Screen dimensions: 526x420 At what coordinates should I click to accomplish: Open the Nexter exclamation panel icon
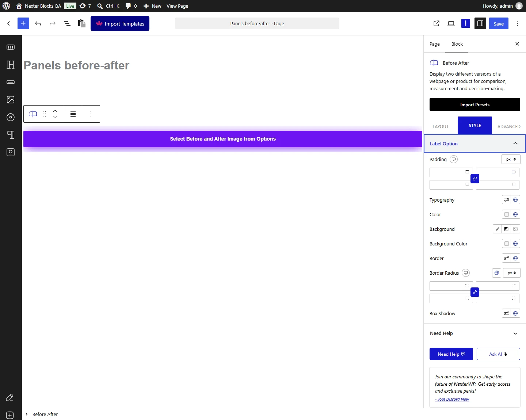(466, 23)
